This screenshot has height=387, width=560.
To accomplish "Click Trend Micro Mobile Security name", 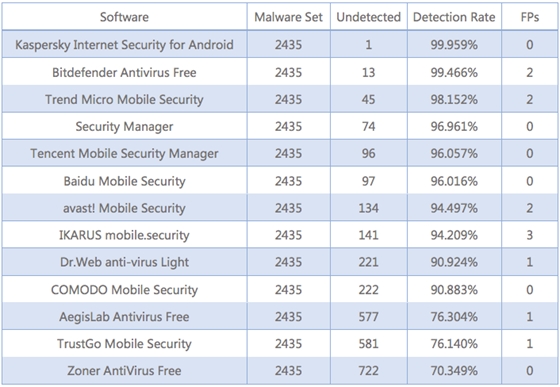I will [124, 99].
